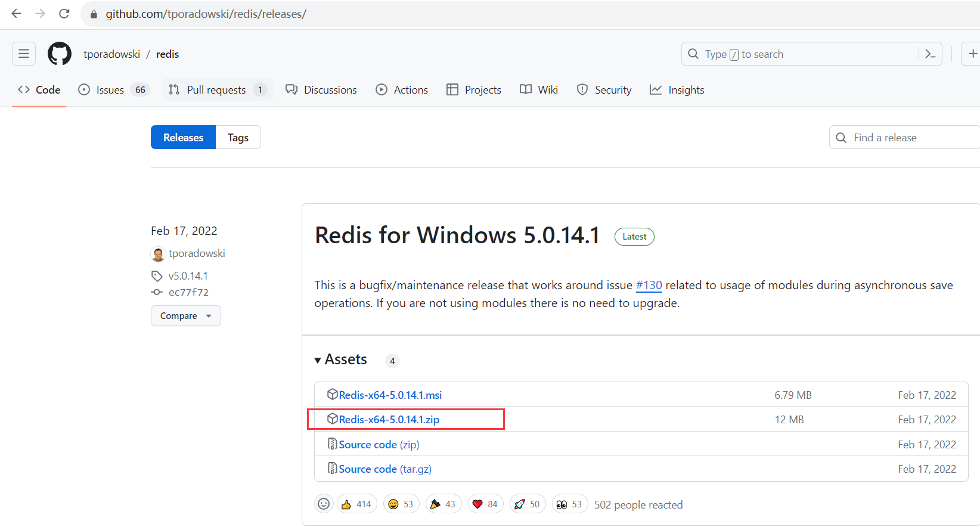Click the file icon beside Source code (tar.gz)
The image size is (980, 530).
pyautogui.click(x=333, y=468)
